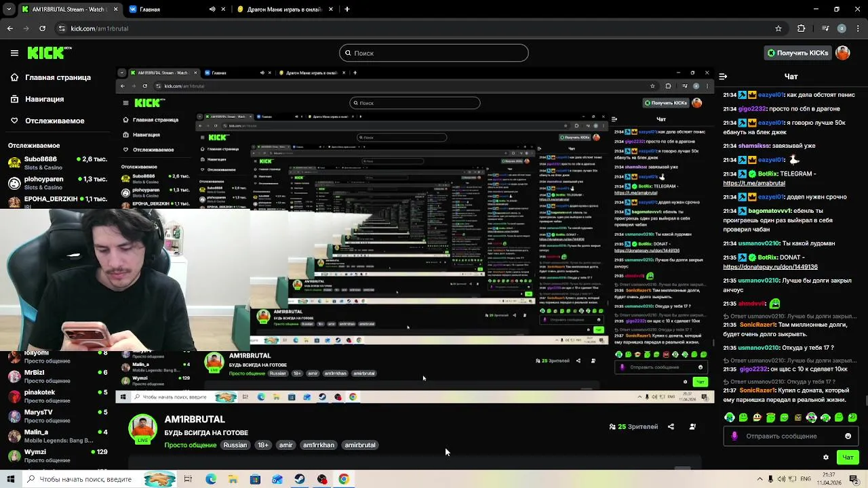This screenshot has width=868, height=488.
Task: Click the streamer name AM1RBRUTAL
Action: tap(195, 420)
